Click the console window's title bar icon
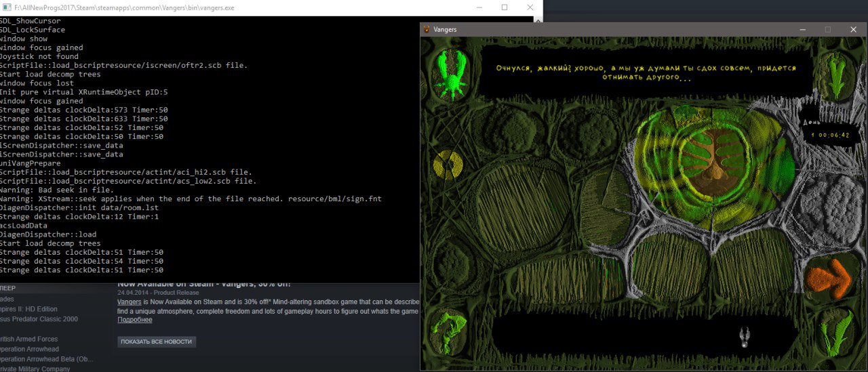This screenshot has width=868, height=372. point(6,7)
